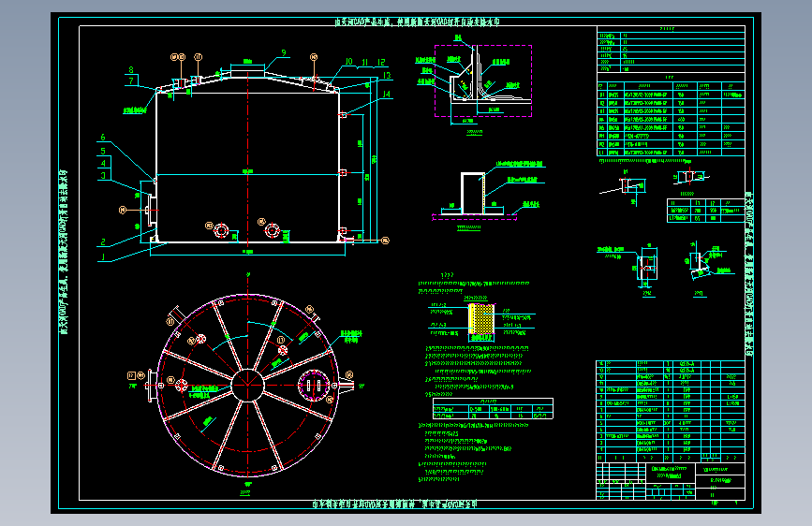Screen dimensions: 812x526
Task: Select the yellow hatched section detail
Action: tap(481, 319)
